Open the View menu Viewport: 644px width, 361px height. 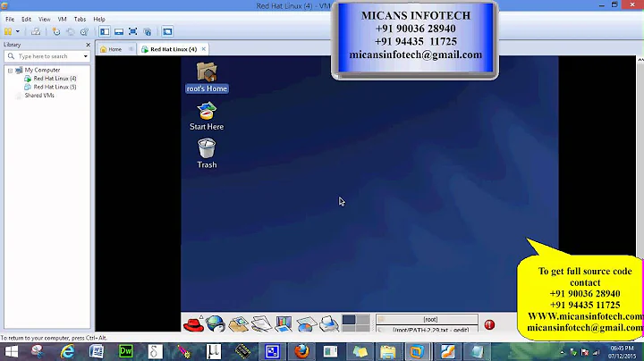[x=45, y=20]
